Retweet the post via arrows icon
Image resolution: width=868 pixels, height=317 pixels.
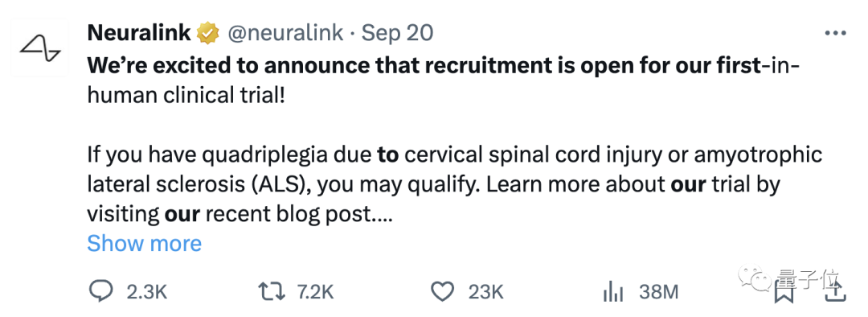tap(272, 291)
